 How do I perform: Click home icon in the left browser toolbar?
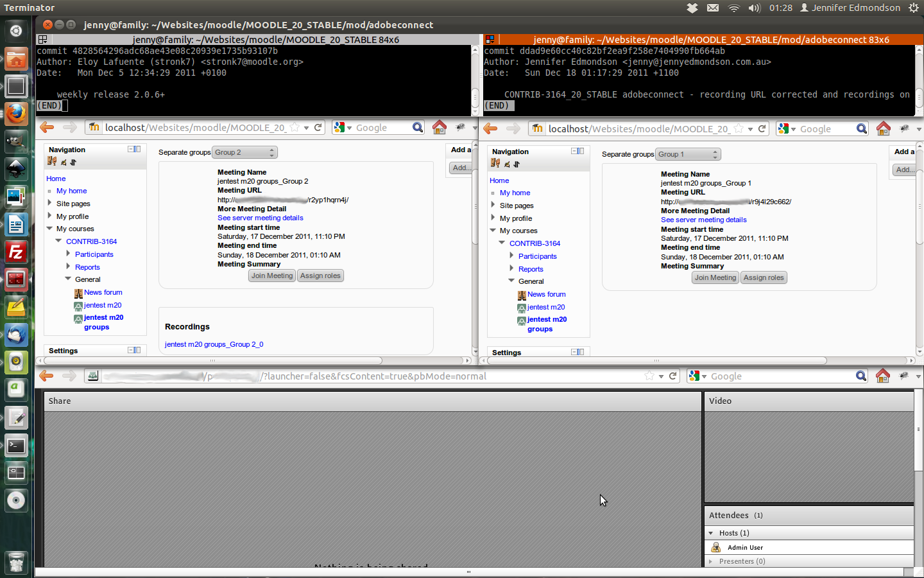tap(440, 127)
